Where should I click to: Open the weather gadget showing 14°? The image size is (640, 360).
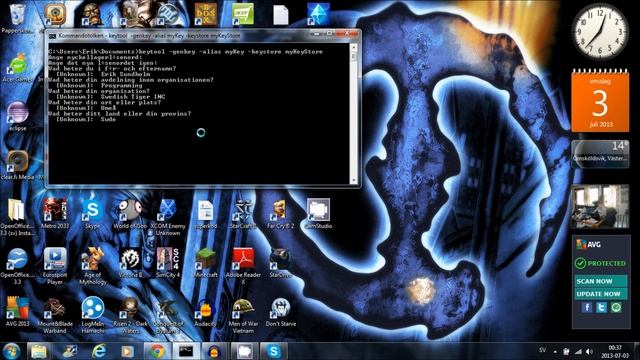tap(600, 154)
